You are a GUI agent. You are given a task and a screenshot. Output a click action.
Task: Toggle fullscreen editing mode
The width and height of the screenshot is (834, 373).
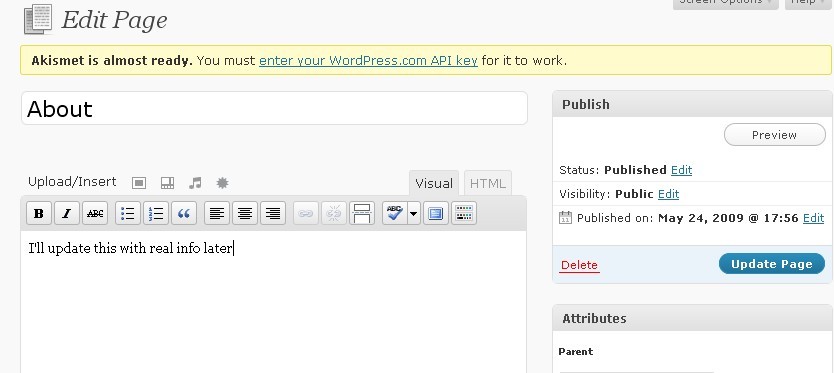tap(436, 213)
